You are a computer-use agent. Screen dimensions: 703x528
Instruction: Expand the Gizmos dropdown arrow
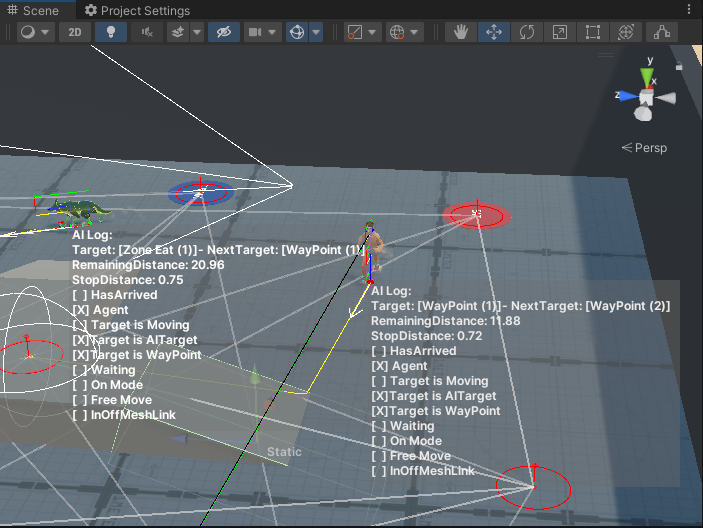[x=317, y=32]
